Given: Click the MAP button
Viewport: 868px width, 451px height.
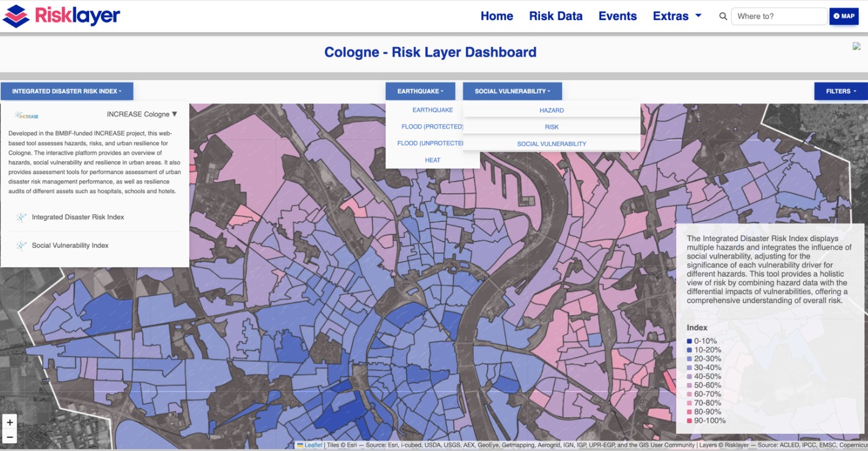Looking at the screenshot, I should click(844, 16).
